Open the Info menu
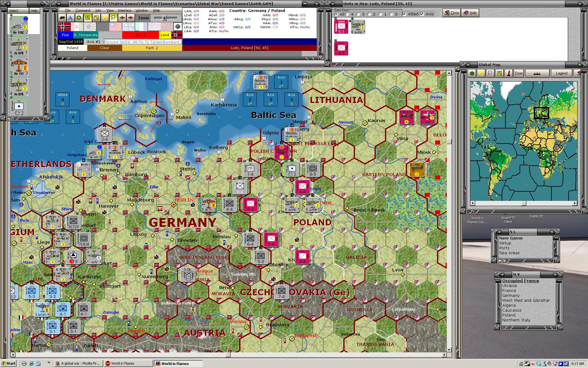The image size is (588, 368). pyautogui.click(x=98, y=10)
